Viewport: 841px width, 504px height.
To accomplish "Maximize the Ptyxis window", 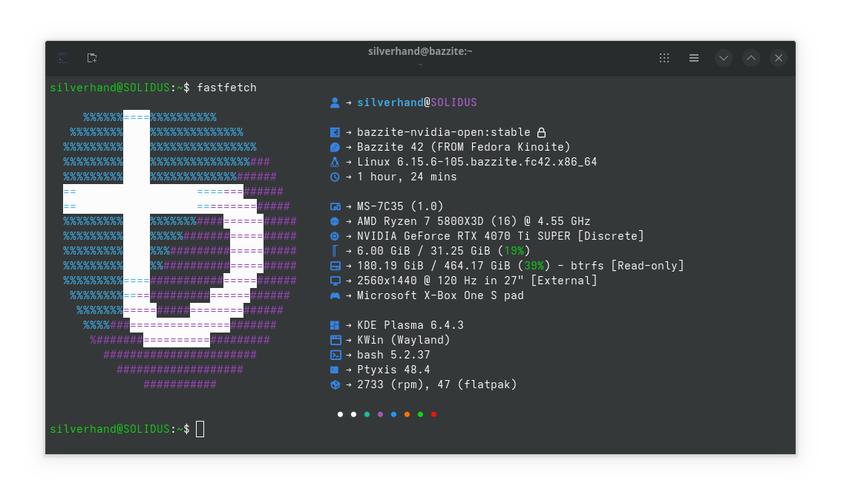I will point(751,58).
